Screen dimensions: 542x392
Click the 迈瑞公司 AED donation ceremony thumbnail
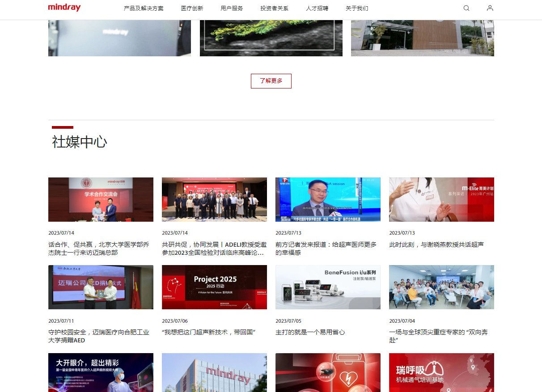pyautogui.click(x=101, y=287)
